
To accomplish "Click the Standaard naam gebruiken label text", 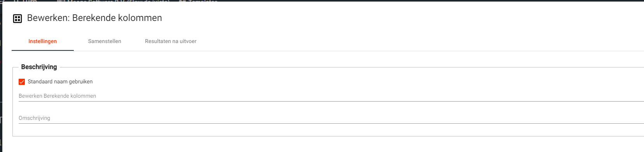I will click(60, 82).
